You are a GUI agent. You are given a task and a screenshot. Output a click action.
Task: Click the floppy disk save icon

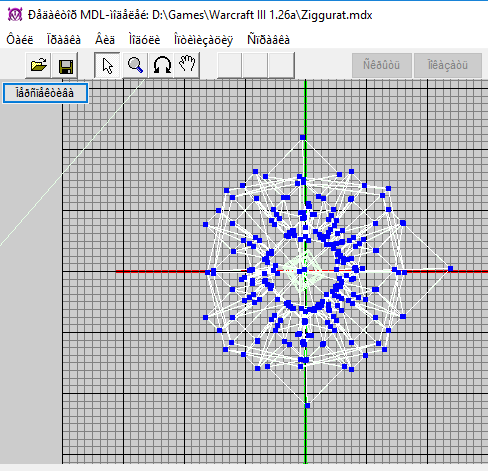click(65, 66)
